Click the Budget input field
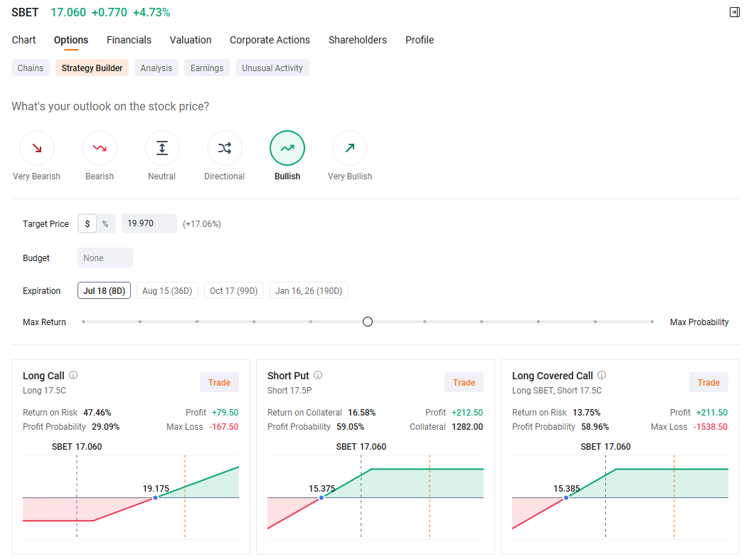This screenshot has height=560, width=744. 105,258
